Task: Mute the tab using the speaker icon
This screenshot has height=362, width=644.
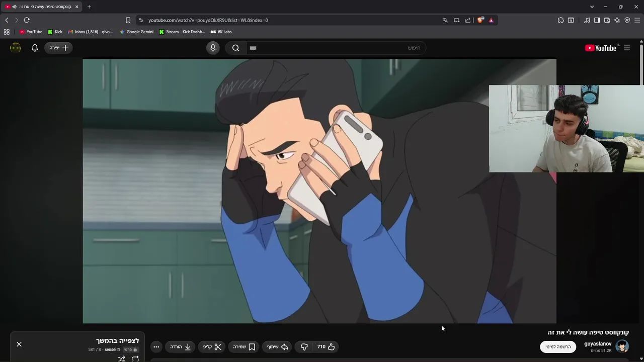Action: tap(14, 7)
